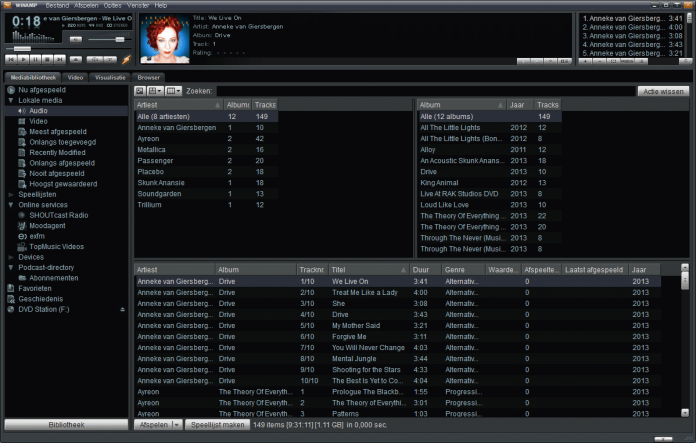The width and height of the screenshot is (696, 443).
Task: Click the Actie wissen button
Action: click(664, 91)
